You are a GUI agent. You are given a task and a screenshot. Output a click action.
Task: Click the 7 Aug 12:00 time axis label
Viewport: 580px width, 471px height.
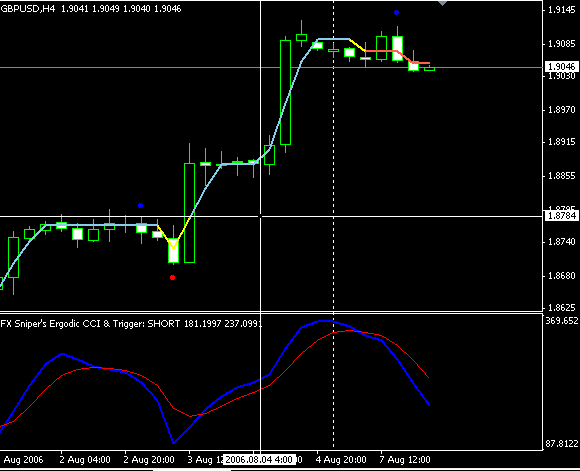[x=405, y=460]
